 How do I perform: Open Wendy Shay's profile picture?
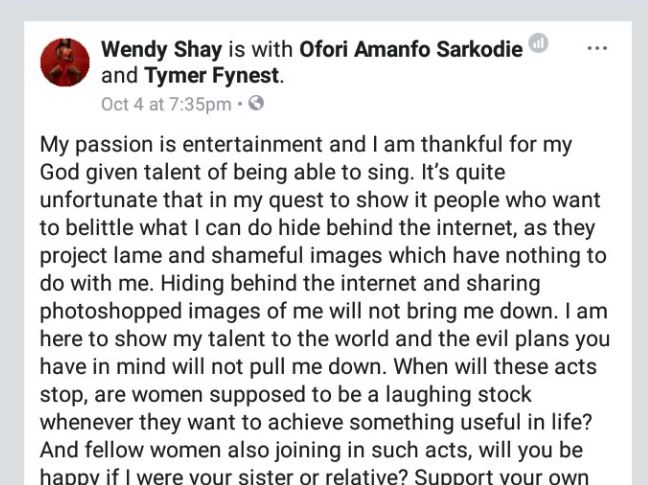point(65,62)
